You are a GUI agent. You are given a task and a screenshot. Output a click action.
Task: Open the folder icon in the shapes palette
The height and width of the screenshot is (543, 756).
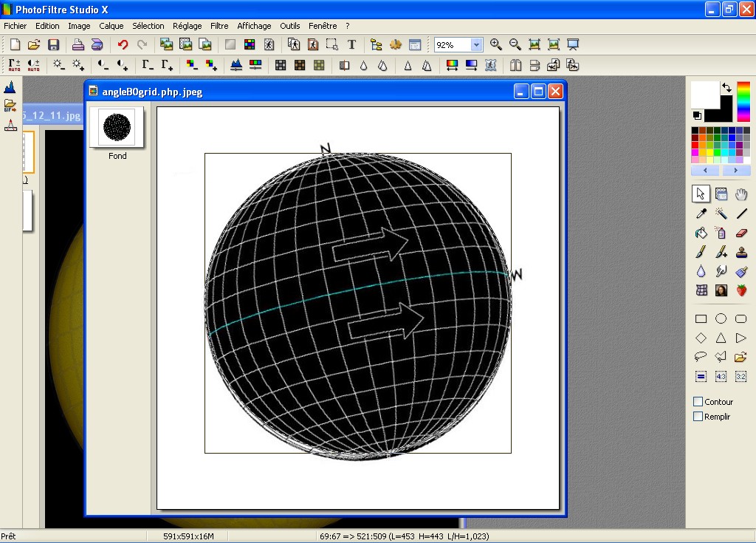click(741, 357)
